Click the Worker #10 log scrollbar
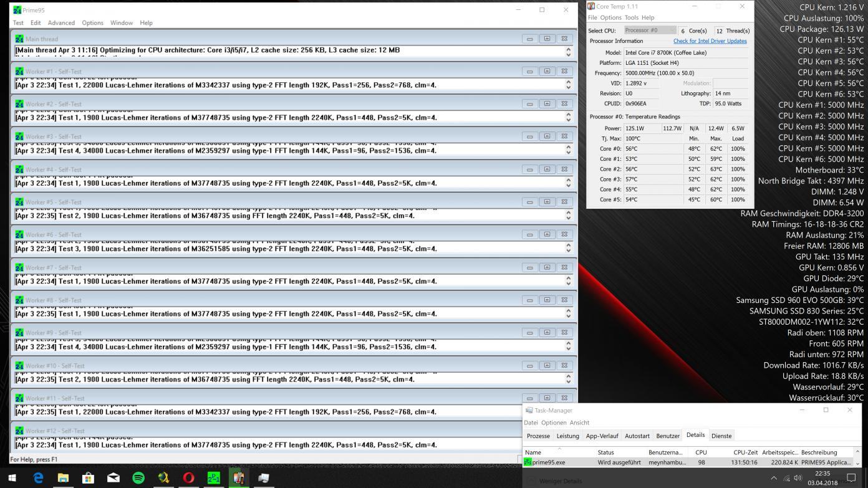This screenshot has width=868, height=488. click(x=568, y=378)
